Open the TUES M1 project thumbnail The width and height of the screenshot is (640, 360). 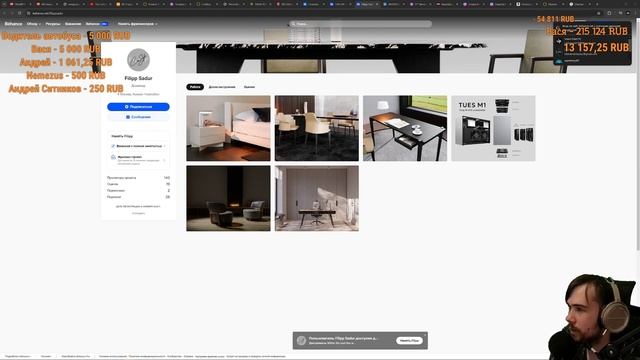click(x=493, y=128)
